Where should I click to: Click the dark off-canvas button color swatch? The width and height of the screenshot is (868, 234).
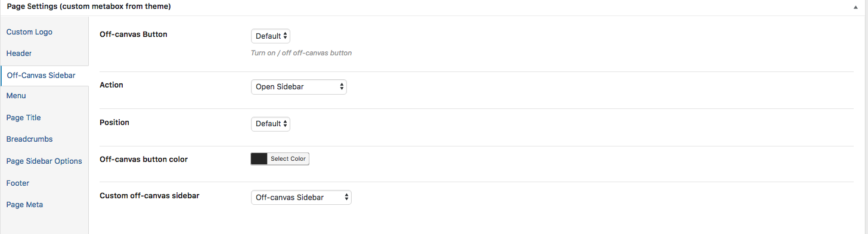[259, 159]
